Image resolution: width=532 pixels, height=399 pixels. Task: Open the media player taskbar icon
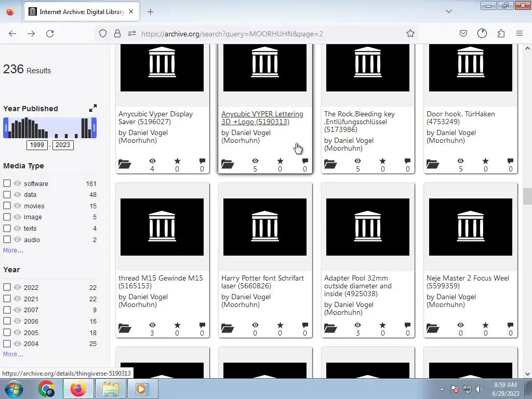142,389
